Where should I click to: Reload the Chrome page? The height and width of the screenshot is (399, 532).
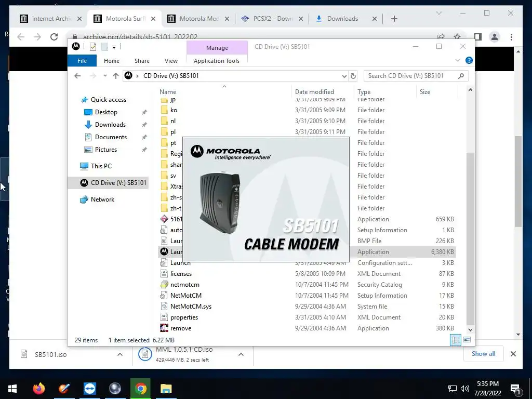coord(54,37)
